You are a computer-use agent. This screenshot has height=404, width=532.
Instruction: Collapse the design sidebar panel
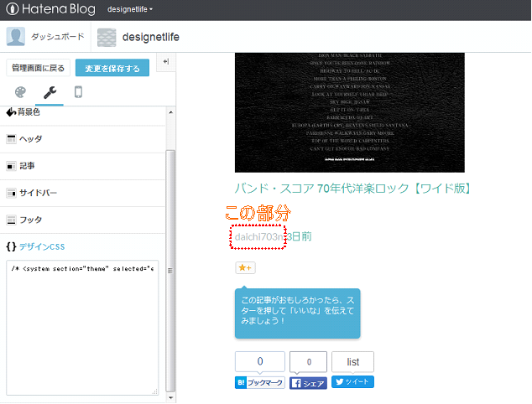[166, 62]
